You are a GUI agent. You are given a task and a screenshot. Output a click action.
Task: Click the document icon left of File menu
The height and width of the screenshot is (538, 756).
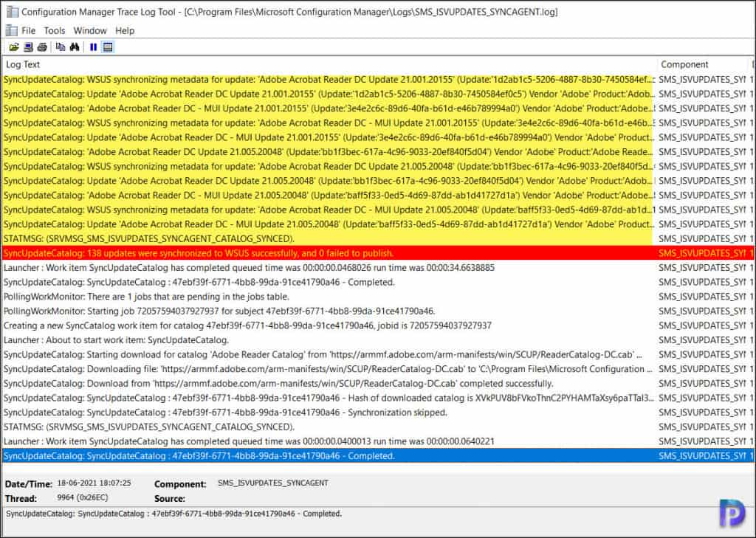[11, 30]
